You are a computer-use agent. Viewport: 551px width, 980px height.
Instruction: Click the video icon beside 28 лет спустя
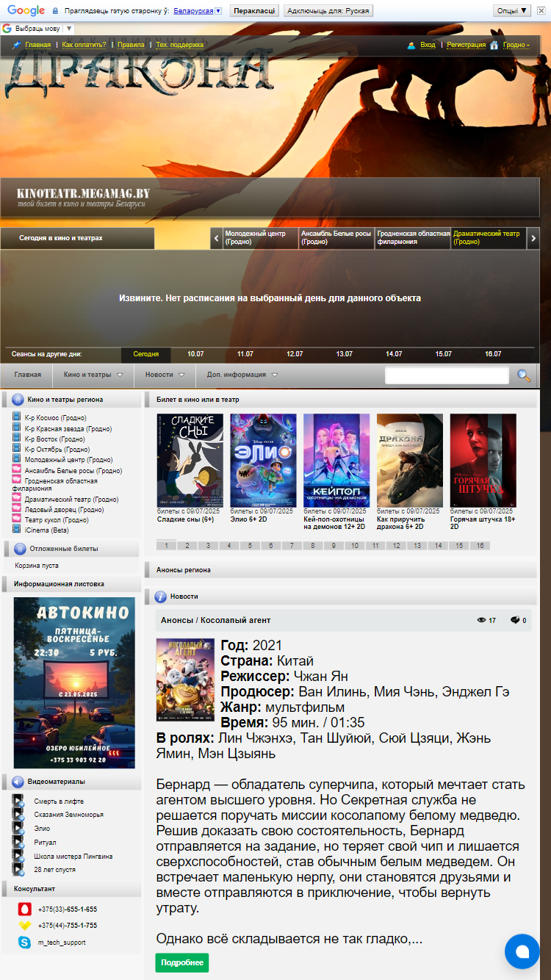tap(18, 869)
